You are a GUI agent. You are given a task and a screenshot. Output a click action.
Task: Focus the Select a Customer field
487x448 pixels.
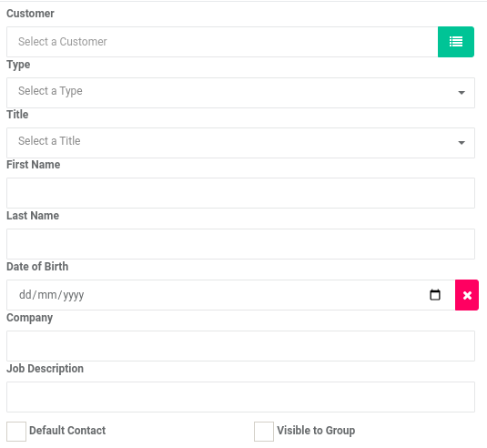222,42
